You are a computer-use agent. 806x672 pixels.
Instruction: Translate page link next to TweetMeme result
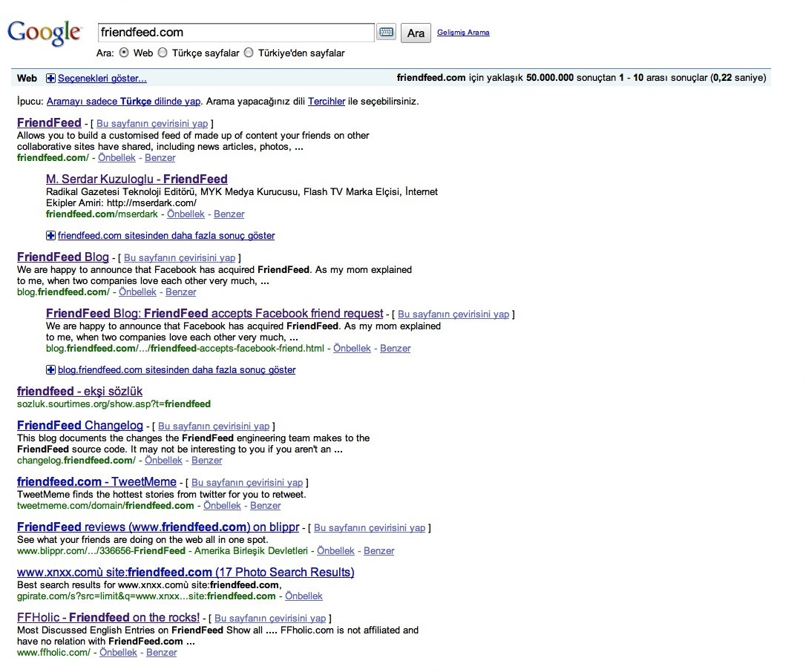tap(247, 482)
